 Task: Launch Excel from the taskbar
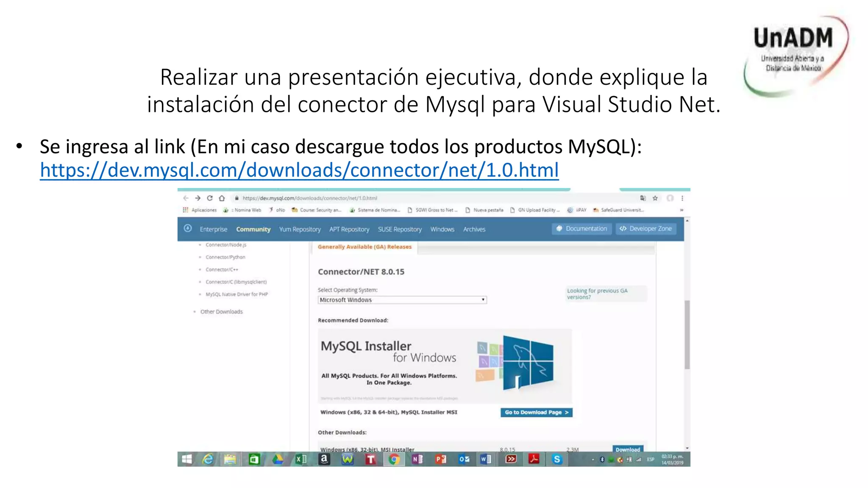tap(301, 459)
